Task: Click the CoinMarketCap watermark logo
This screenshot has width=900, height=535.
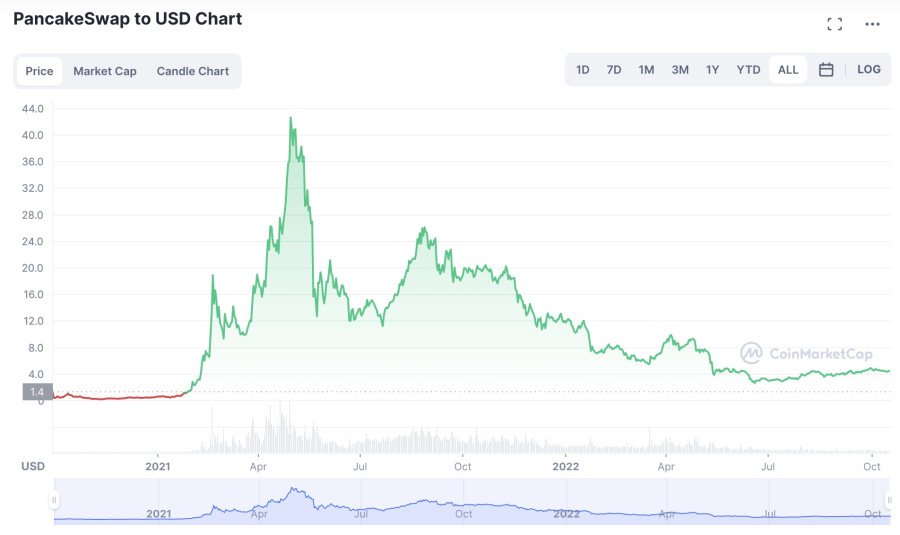Action: pyautogui.click(x=806, y=353)
